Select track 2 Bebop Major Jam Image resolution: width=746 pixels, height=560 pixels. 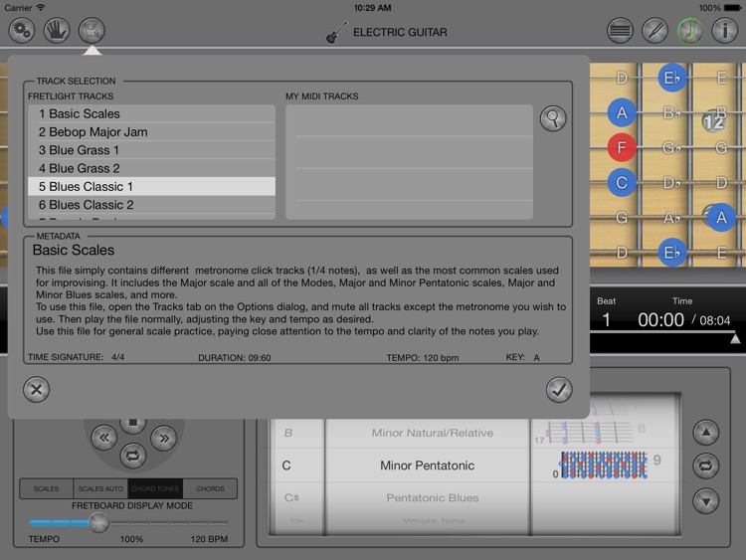(152, 131)
